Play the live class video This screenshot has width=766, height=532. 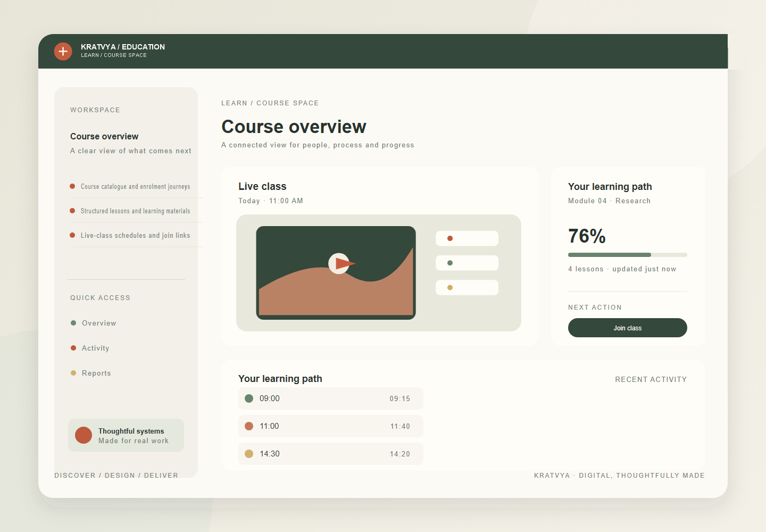tap(339, 263)
